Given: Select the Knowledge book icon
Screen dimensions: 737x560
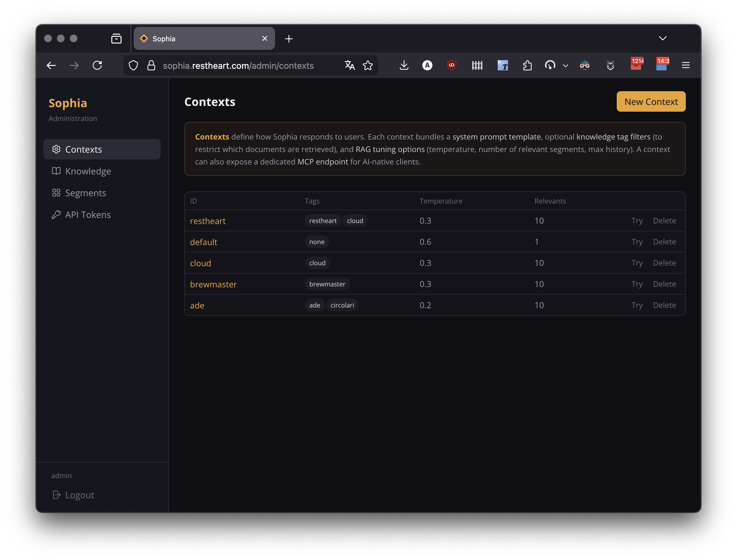Looking at the screenshot, I should coord(56,171).
